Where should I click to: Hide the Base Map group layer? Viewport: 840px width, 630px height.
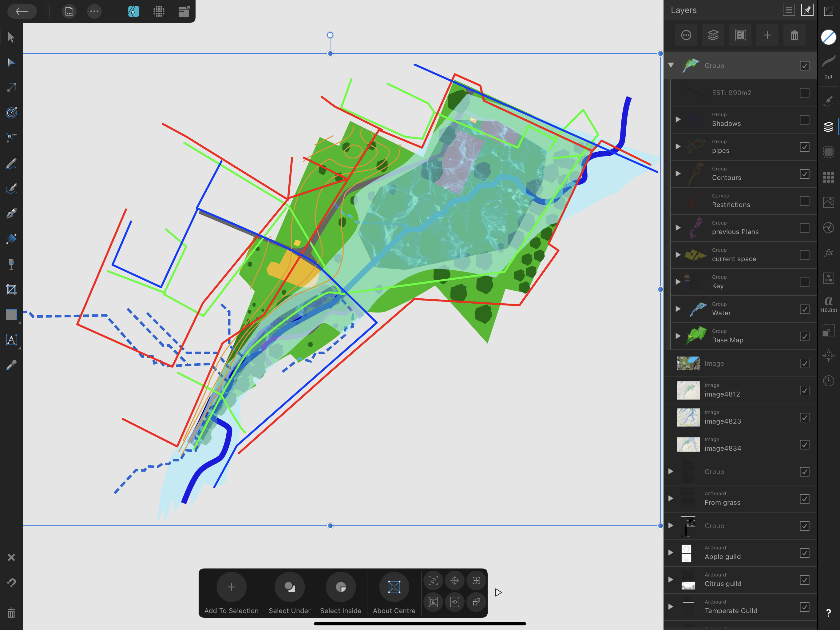click(x=804, y=336)
